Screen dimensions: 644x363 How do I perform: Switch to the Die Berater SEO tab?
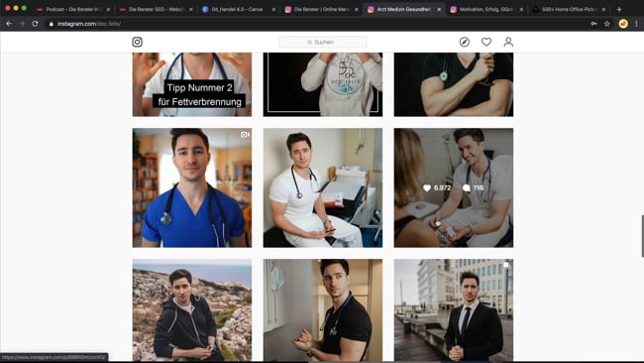[157, 9]
